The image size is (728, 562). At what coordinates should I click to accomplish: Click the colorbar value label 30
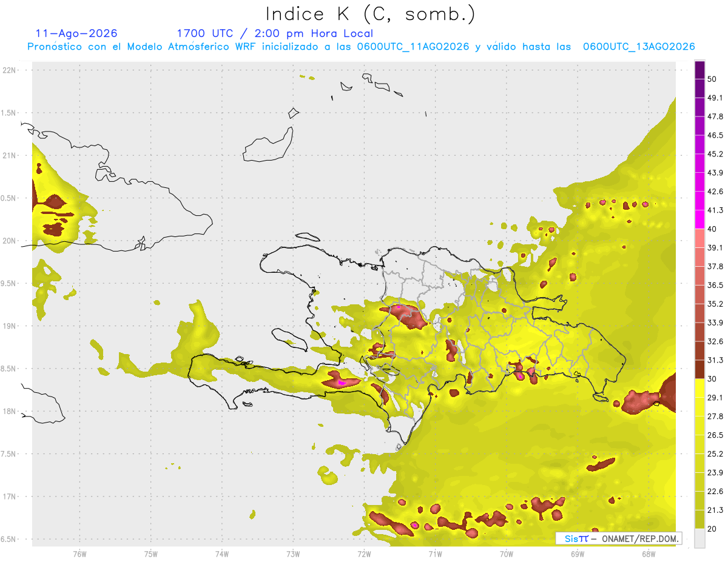pyautogui.click(x=712, y=379)
